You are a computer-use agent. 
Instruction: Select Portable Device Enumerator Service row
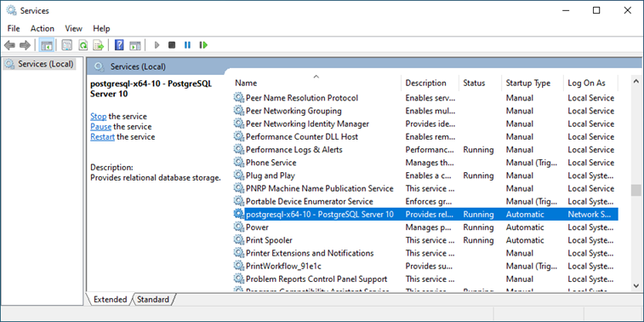[425, 202]
